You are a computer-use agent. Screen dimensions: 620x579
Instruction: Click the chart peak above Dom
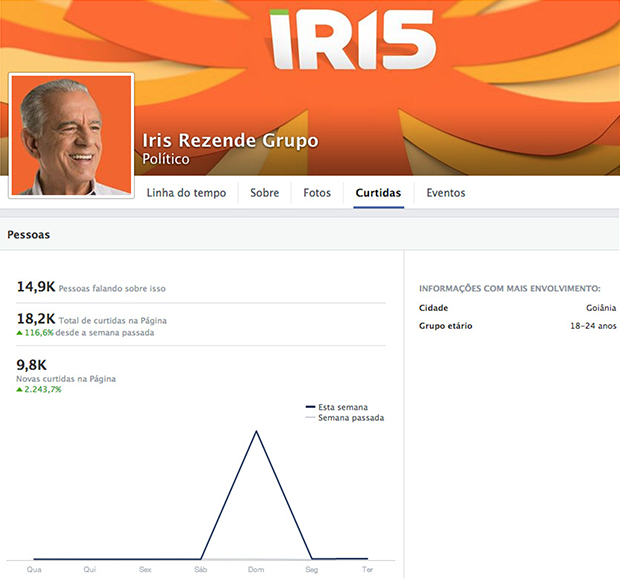[x=256, y=431]
